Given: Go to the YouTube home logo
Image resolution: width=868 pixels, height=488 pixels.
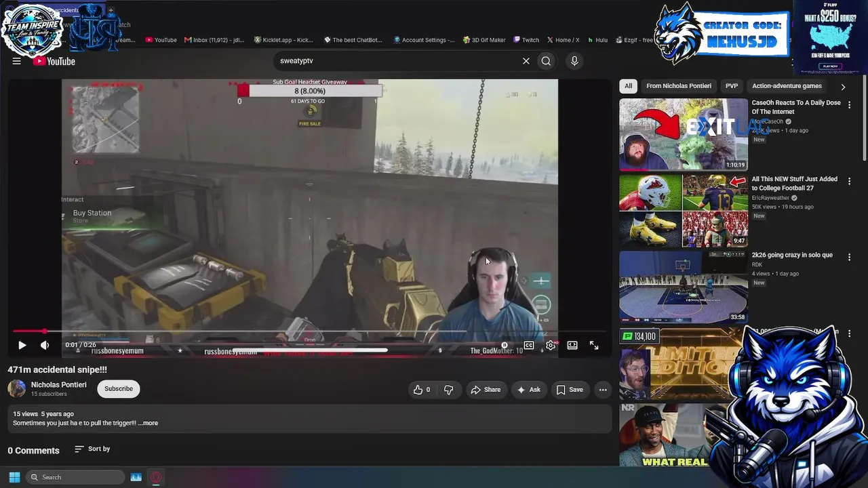Looking at the screenshot, I should (x=54, y=61).
